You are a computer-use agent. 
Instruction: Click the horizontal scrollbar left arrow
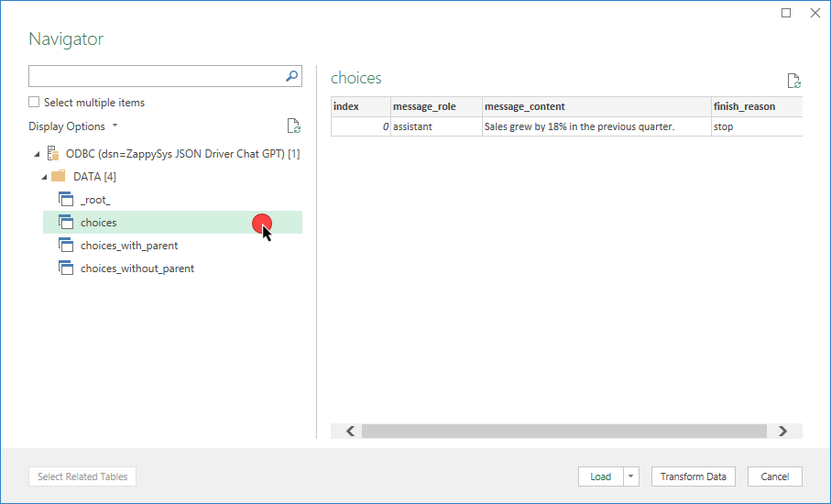point(350,431)
